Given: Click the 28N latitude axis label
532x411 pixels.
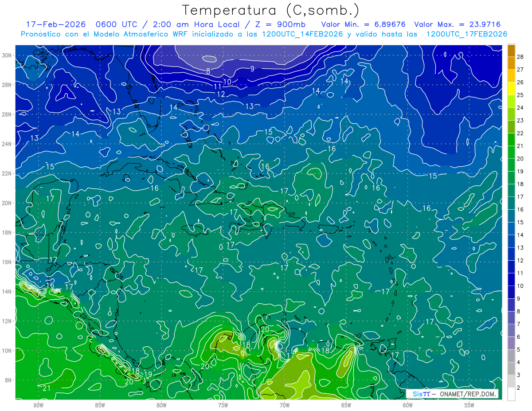Looking at the screenshot, I should [x=6, y=85].
